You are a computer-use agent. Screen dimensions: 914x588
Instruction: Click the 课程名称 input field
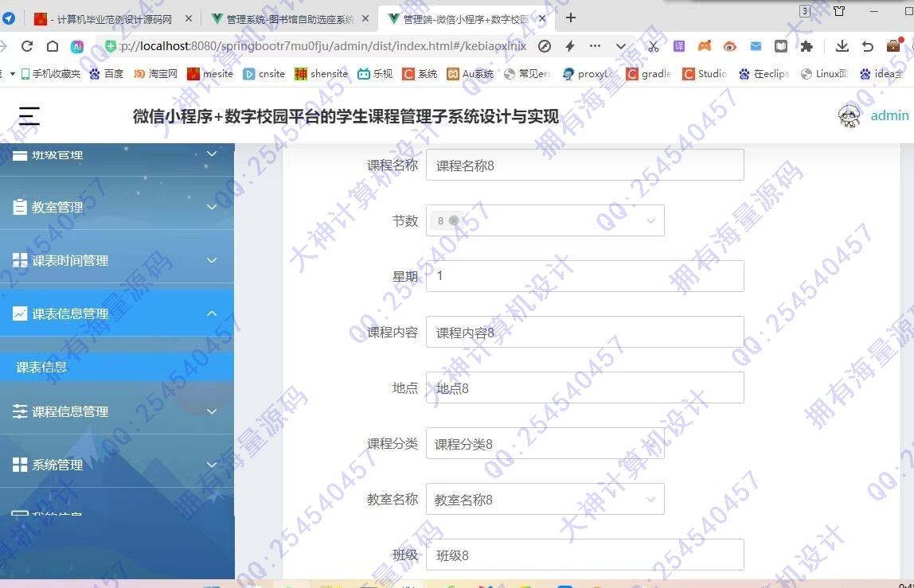click(x=584, y=165)
